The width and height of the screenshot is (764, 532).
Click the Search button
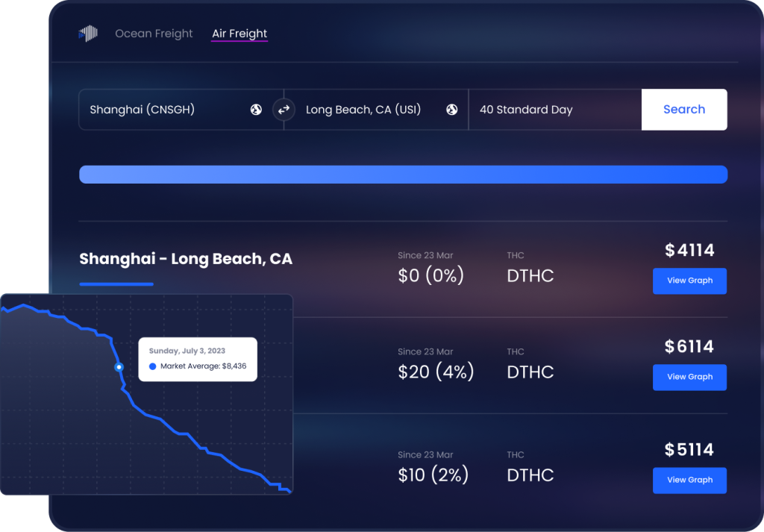684,110
